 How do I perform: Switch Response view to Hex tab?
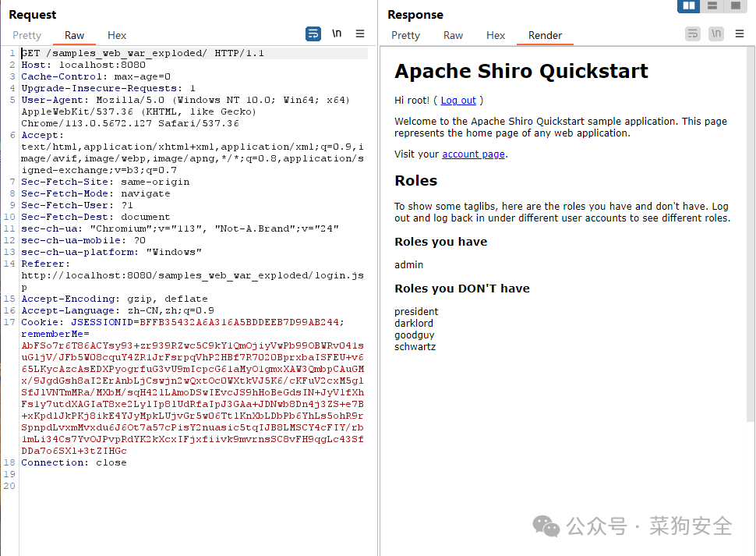[496, 36]
